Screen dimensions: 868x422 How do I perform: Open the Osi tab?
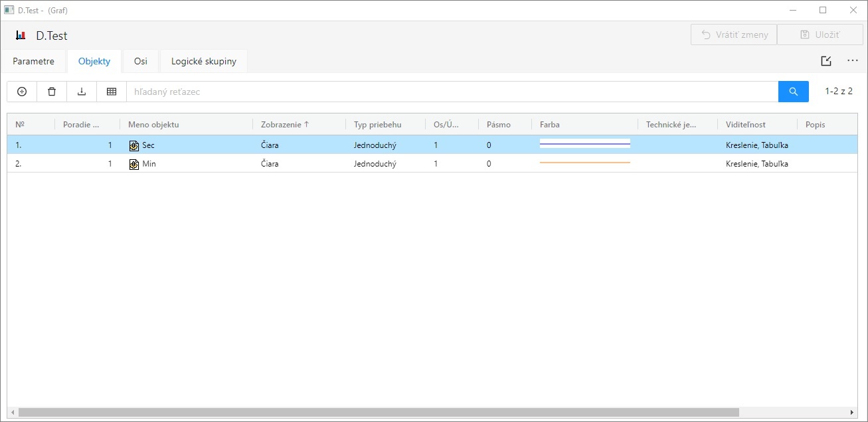point(141,62)
